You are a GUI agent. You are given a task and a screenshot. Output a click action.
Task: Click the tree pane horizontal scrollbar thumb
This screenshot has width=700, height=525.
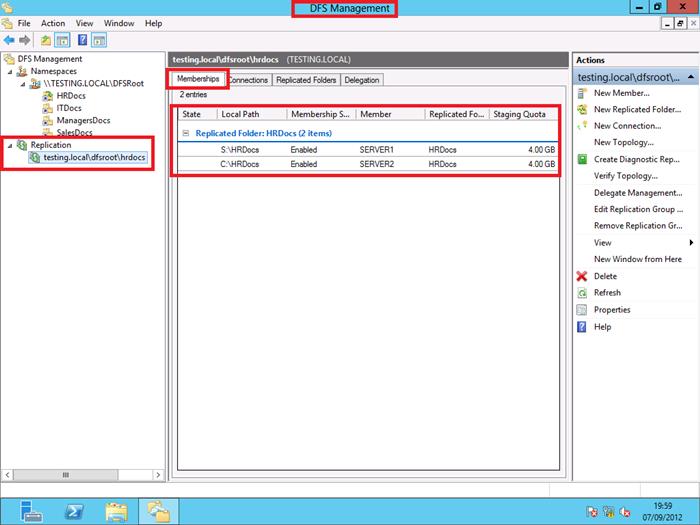[66, 475]
